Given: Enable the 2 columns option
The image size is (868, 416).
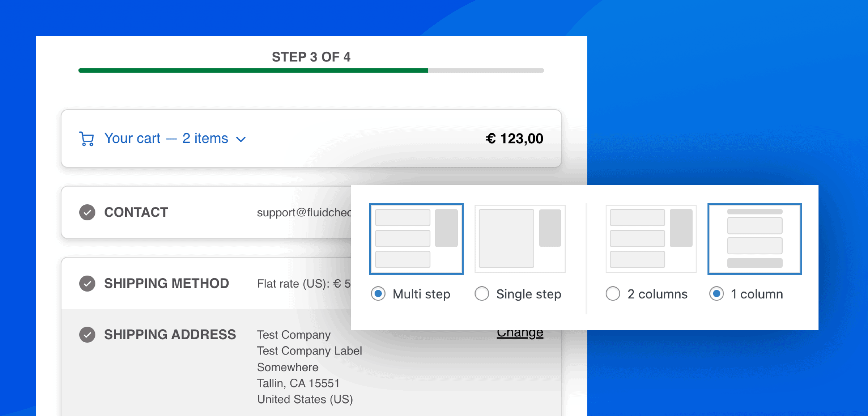Looking at the screenshot, I should click(613, 294).
